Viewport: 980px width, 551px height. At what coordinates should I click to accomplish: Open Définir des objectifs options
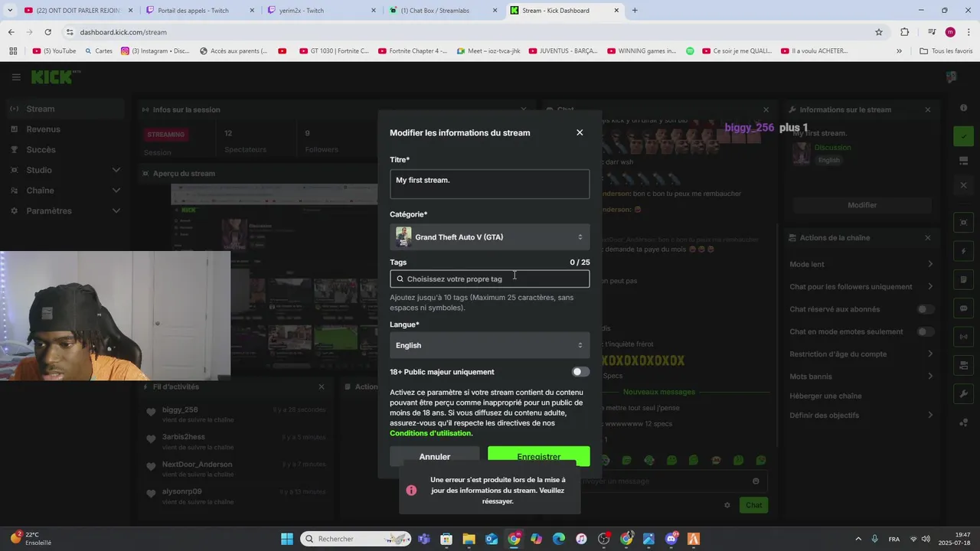(x=861, y=415)
